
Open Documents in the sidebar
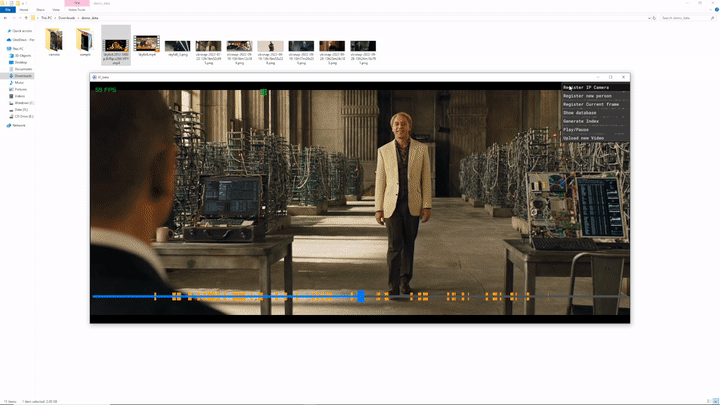pyautogui.click(x=21, y=69)
